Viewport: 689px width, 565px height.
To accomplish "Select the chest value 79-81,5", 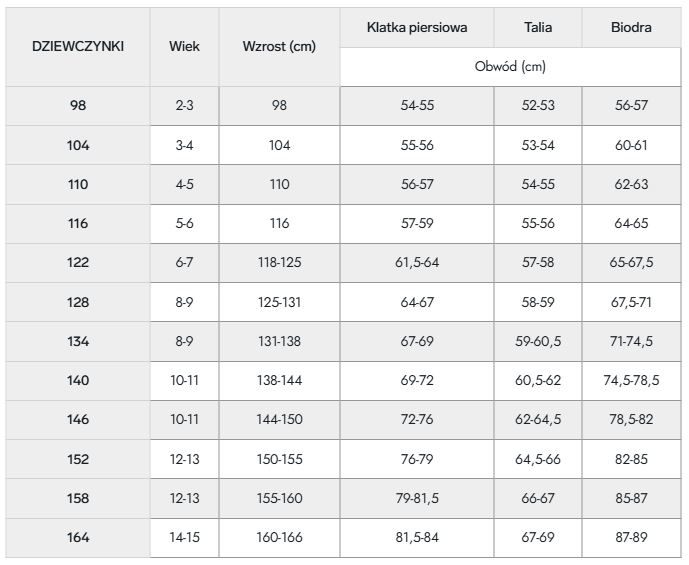I will (416, 499).
